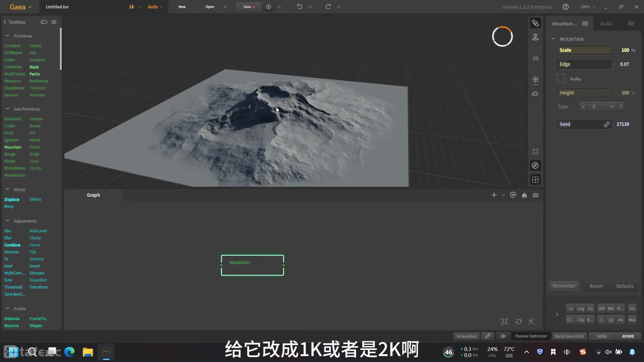Toggle the Clip post-process button
Viewport: 644px width, 362px height.
point(581,320)
